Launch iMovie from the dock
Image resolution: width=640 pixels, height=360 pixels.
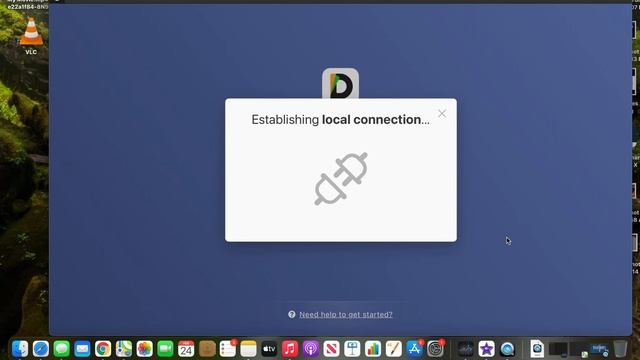click(486, 349)
